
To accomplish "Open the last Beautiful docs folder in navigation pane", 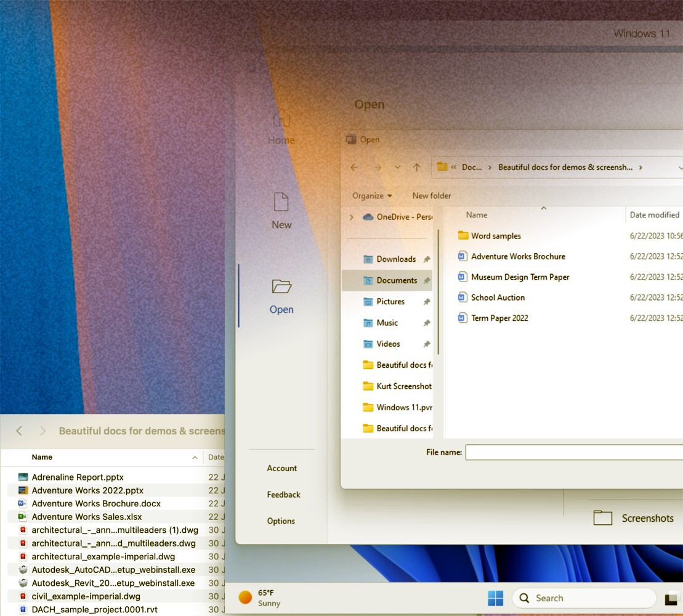I will tap(397, 428).
